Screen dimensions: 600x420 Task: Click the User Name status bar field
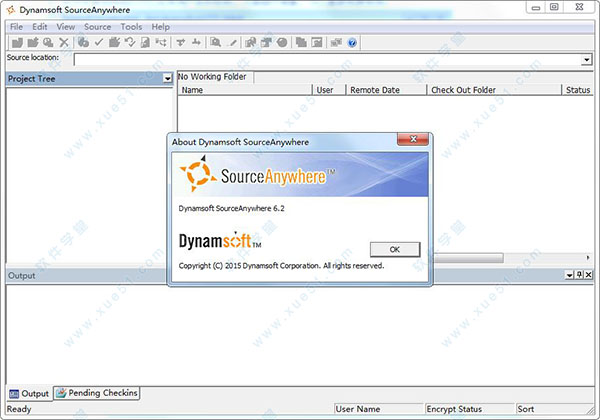379,409
